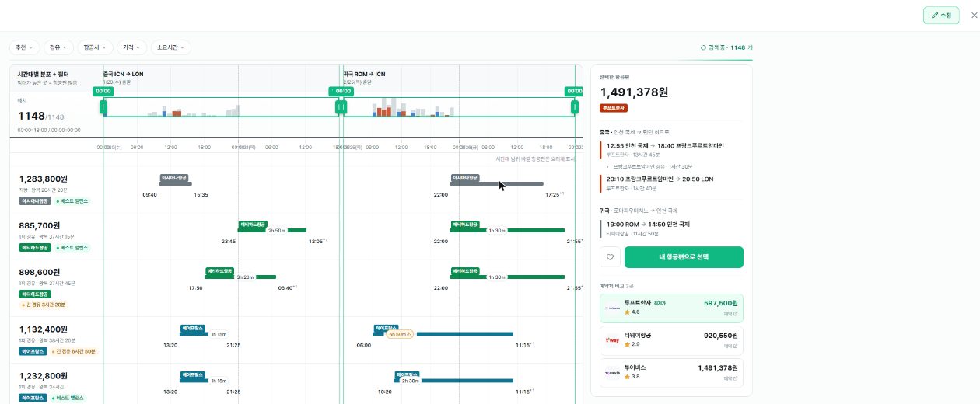Click the airline tag in the 1,132,400원 row
Image resolution: width=980 pixels, height=404 pixels.
coord(33,351)
